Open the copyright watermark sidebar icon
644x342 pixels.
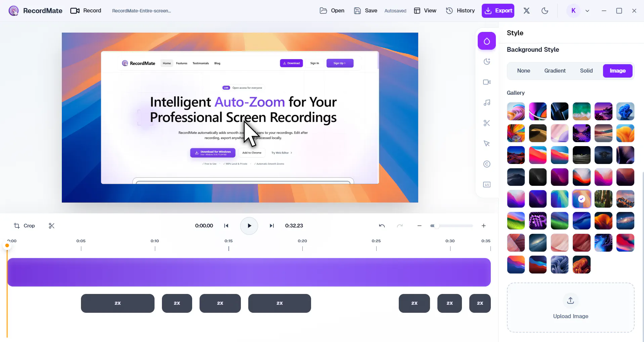pyautogui.click(x=486, y=164)
